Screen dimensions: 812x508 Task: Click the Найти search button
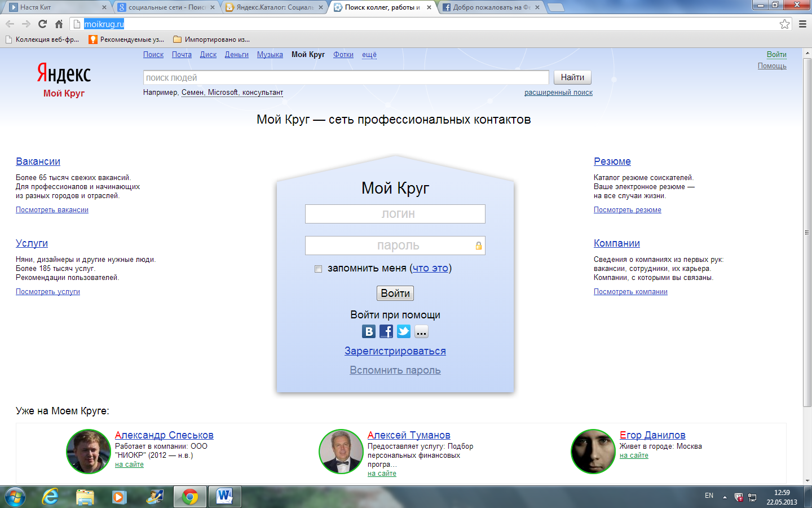(x=572, y=77)
